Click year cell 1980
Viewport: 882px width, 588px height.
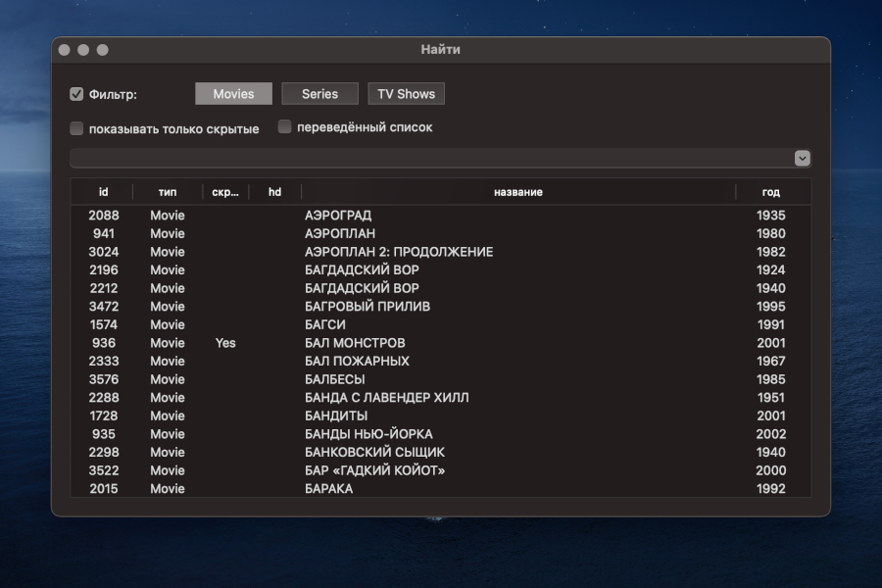pyautogui.click(x=770, y=233)
